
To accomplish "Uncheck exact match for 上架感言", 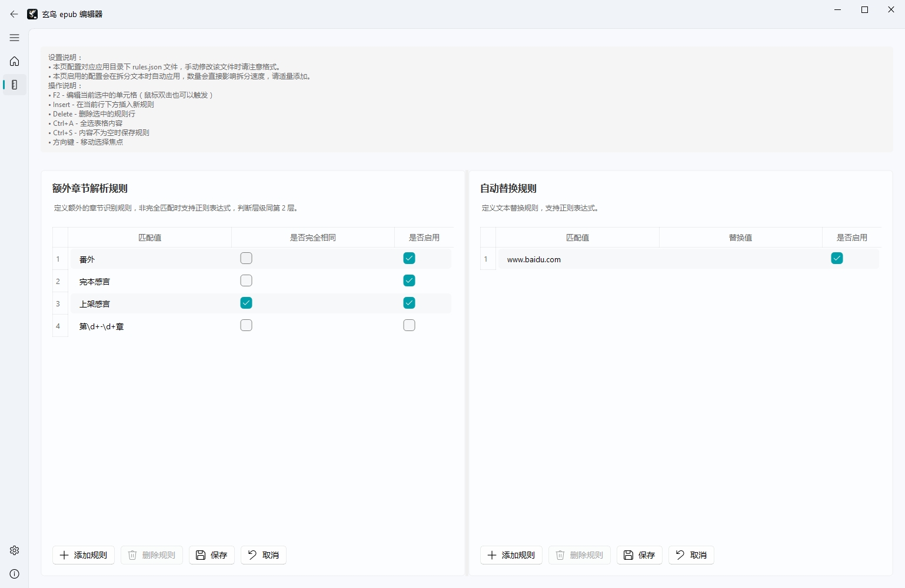I will [x=246, y=303].
